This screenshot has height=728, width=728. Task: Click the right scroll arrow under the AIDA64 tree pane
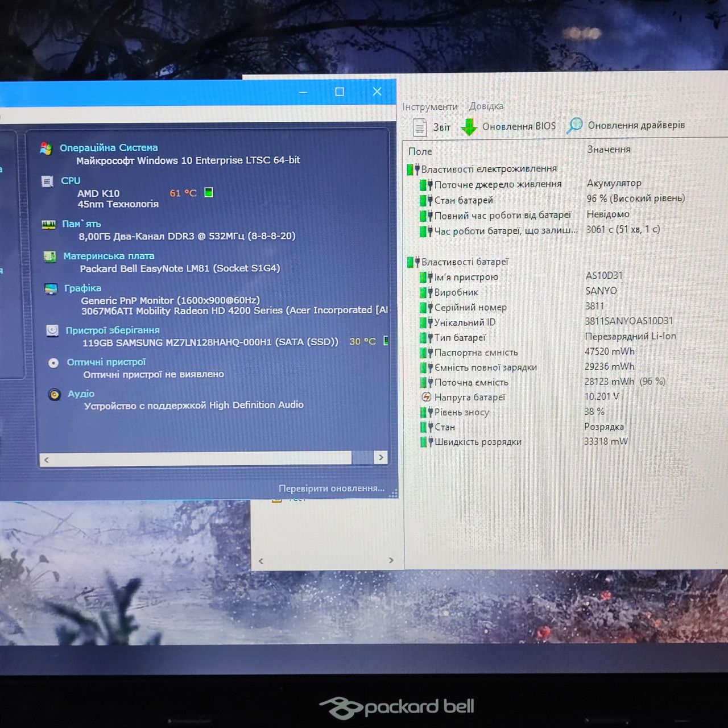pos(391,560)
